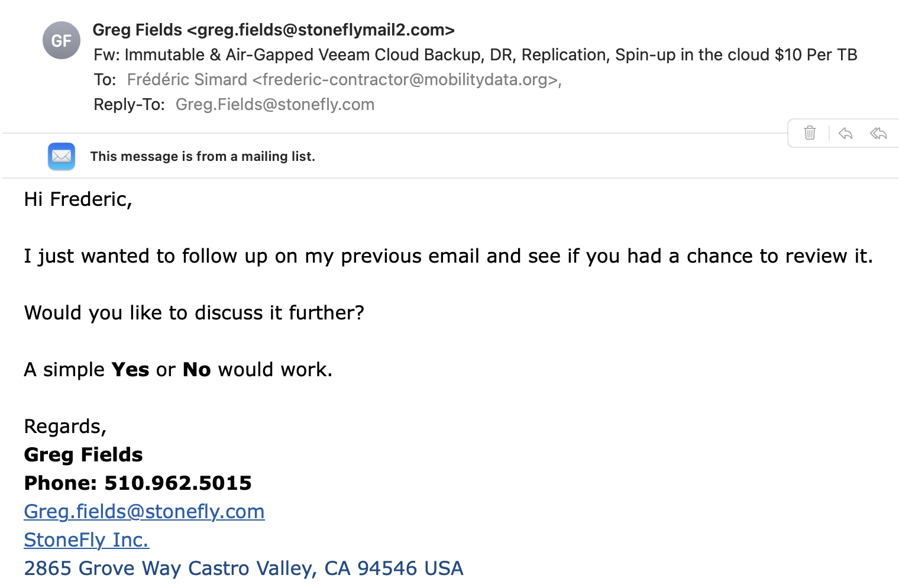This screenshot has width=899, height=588.
Task: Click the 'This message is from a mailing list' banner
Action: click(203, 156)
